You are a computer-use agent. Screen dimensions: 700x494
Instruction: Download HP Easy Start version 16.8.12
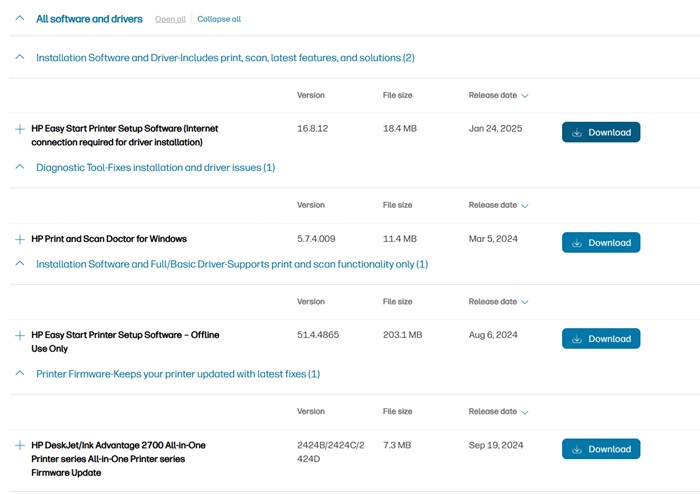click(x=601, y=132)
